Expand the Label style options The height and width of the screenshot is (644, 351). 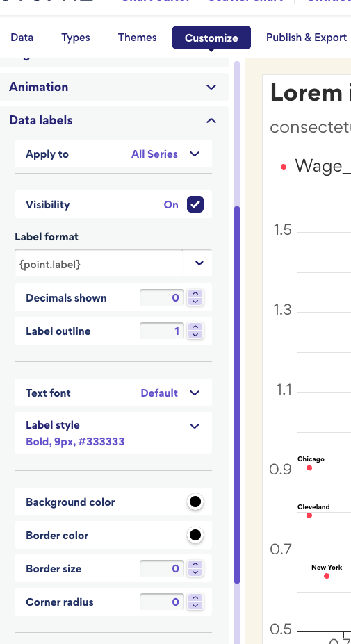click(113, 433)
